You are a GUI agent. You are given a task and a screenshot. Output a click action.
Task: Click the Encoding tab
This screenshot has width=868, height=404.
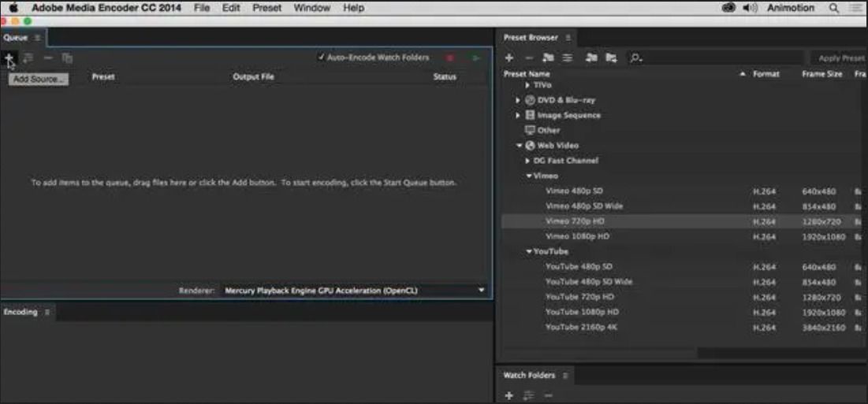[x=20, y=312]
